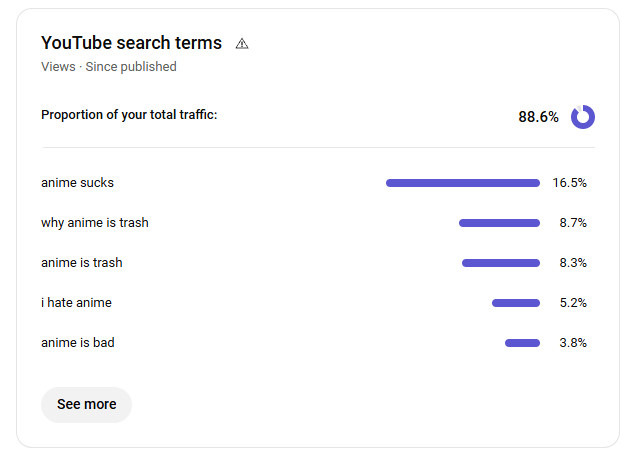This screenshot has width=627, height=454.
Task: Click the 8.7% percentage value
Action: (573, 223)
